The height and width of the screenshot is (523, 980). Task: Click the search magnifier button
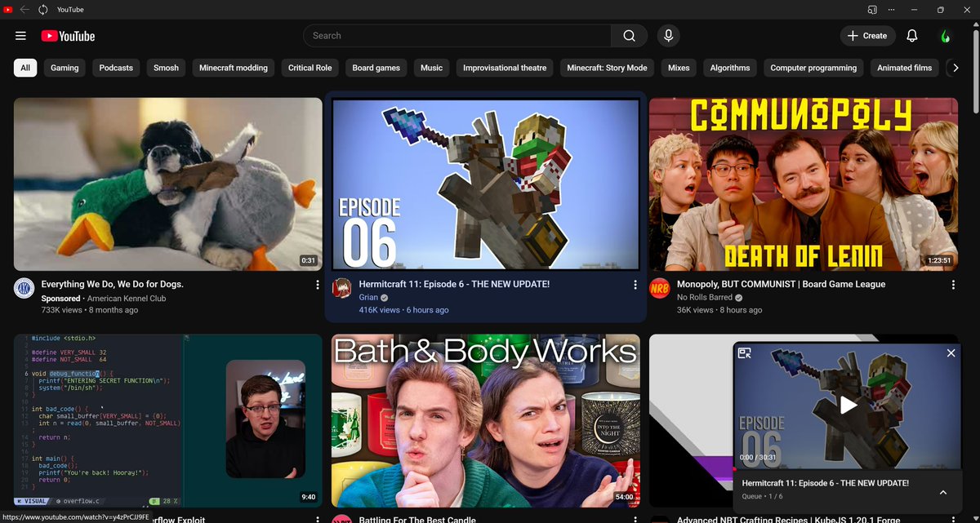(629, 36)
